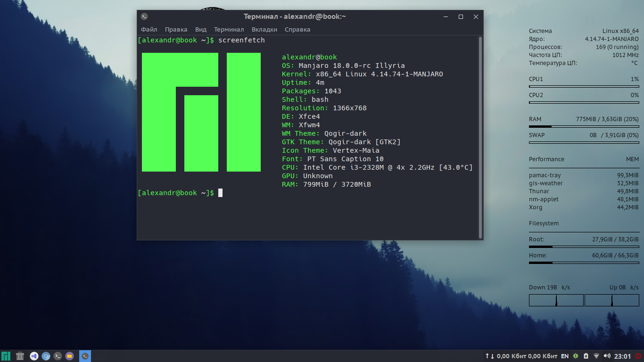Open the Trash from the taskbar
This screenshot has height=362, width=644.
(20, 356)
